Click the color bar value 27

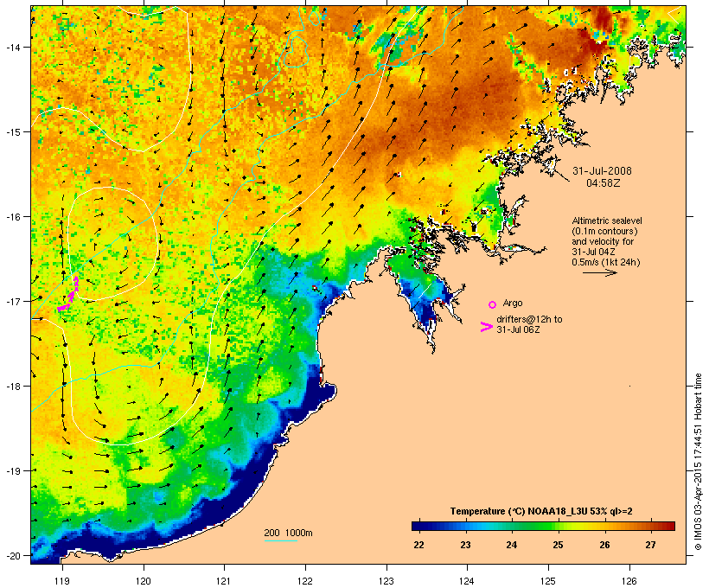651,545
